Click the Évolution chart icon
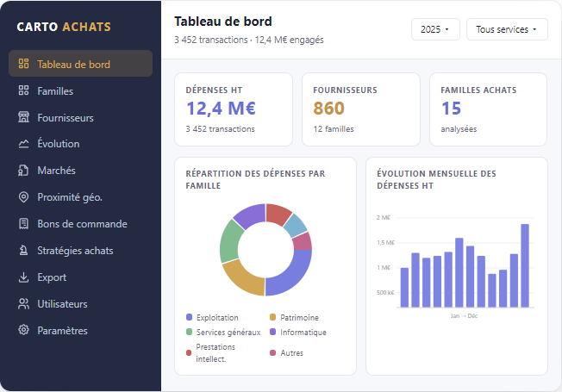This screenshot has height=392, width=562. (x=23, y=144)
